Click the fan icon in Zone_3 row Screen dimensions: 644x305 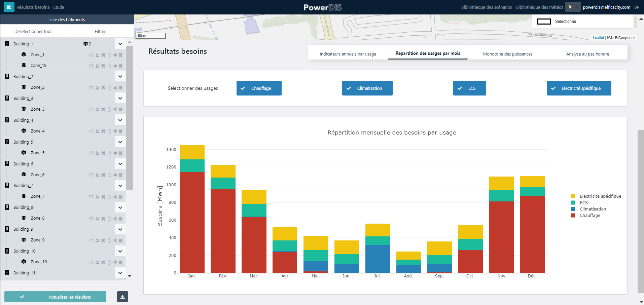(103, 109)
